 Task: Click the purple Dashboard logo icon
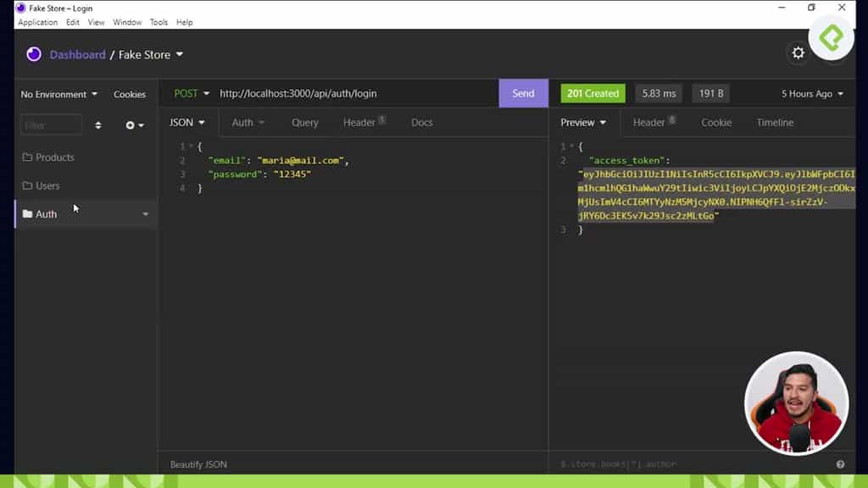pyautogui.click(x=32, y=54)
